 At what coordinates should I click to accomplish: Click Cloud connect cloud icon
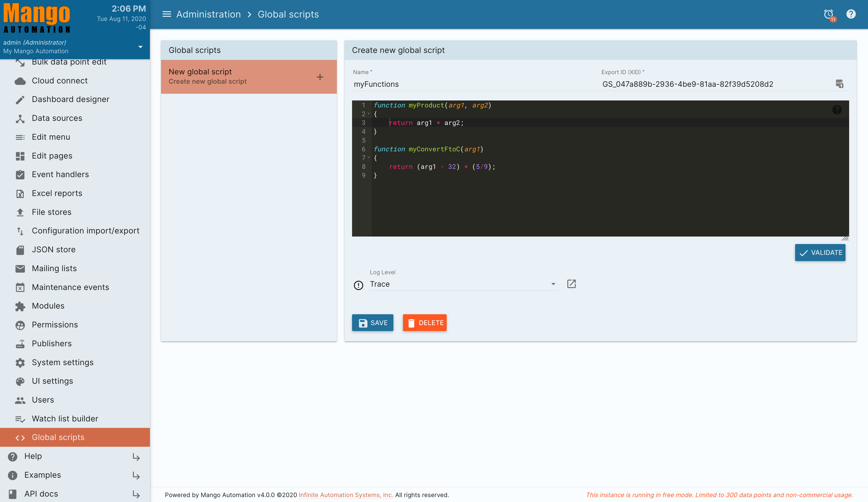click(x=20, y=81)
